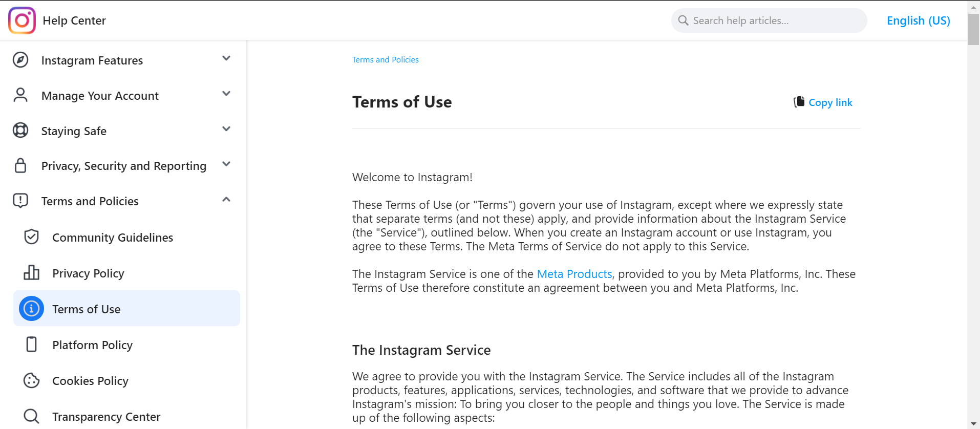
Task: Expand the Staying Safe chevron
Action: pos(226,129)
